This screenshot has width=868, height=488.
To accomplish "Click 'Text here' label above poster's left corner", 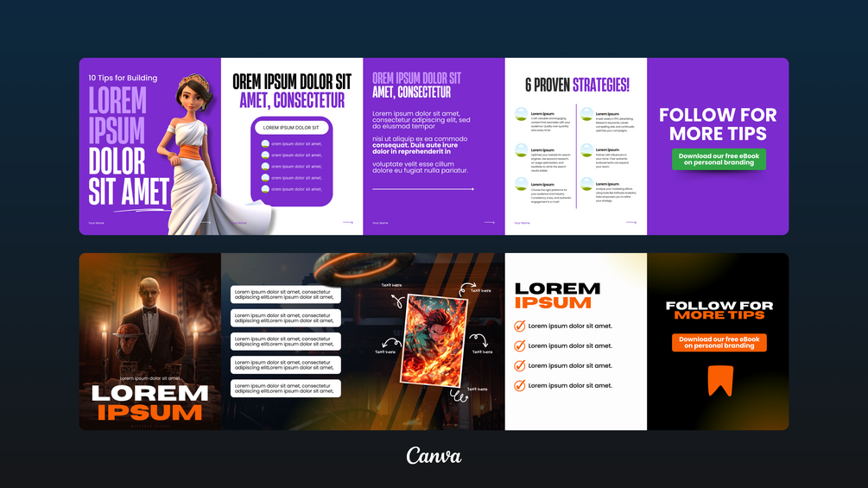I will pos(392,286).
